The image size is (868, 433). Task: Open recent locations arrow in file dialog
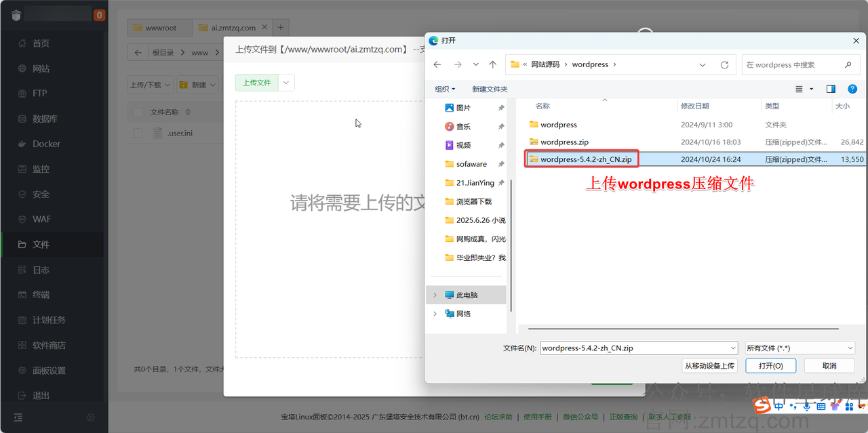(x=475, y=65)
